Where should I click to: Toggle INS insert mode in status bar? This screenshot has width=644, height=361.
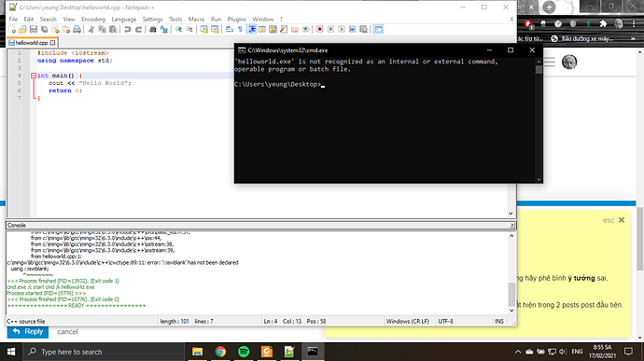tap(499, 322)
